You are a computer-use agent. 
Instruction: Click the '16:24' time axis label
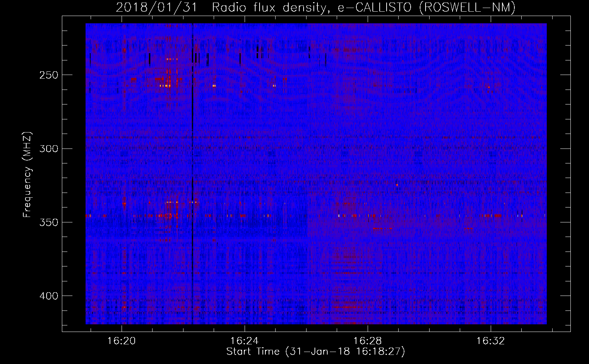tap(245, 341)
